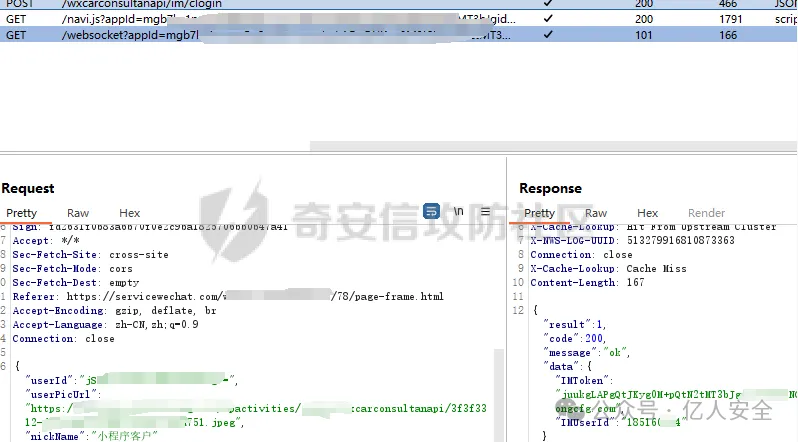The width and height of the screenshot is (798, 442).
Task: Click the "code":200 JSON line in response
Action: click(575, 339)
